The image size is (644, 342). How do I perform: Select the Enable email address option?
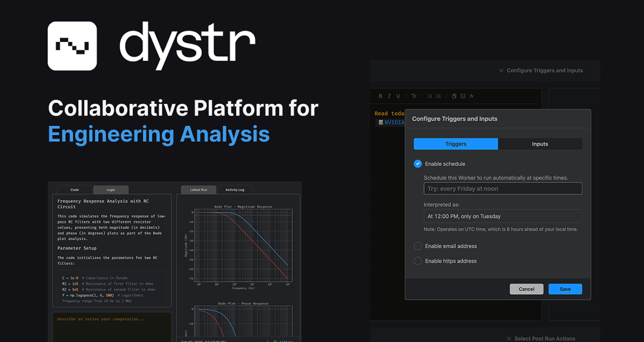418,246
